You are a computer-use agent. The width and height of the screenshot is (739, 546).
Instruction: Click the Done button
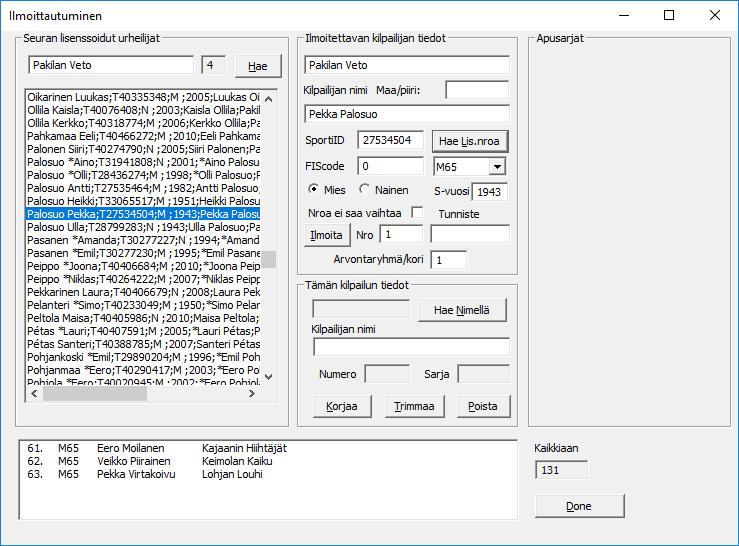[x=578, y=506]
